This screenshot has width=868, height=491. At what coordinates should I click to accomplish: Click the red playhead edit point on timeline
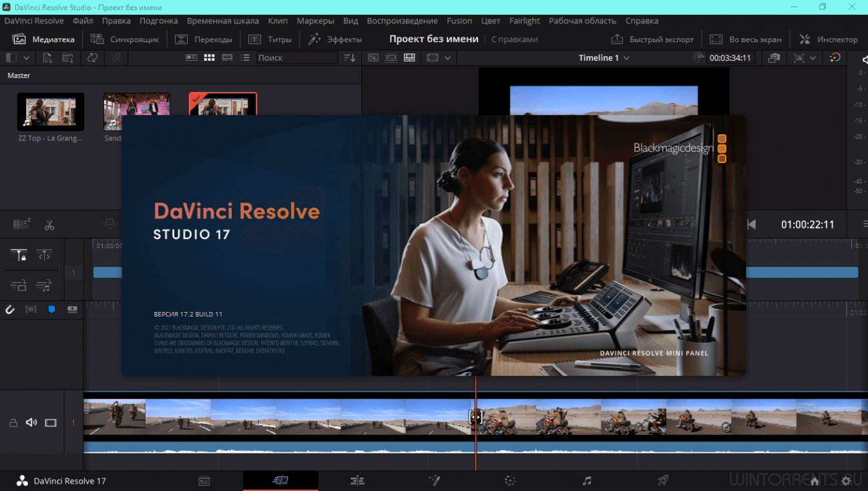[x=475, y=417]
